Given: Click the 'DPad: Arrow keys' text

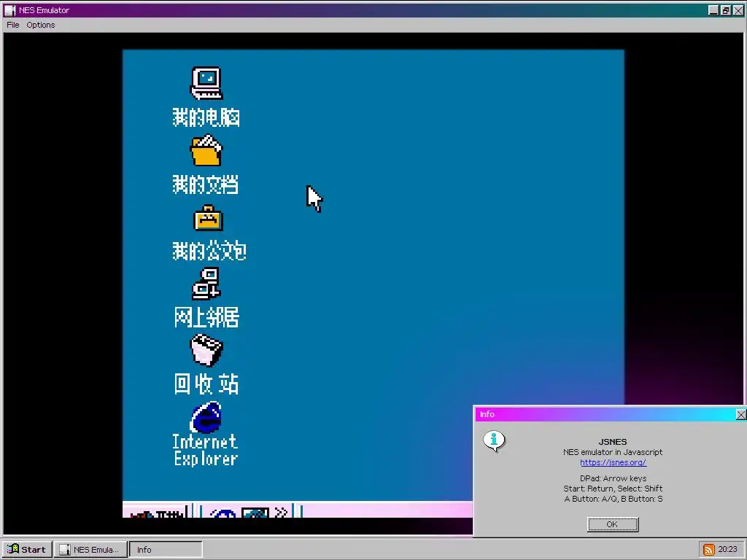Looking at the screenshot, I should [x=613, y=478].
